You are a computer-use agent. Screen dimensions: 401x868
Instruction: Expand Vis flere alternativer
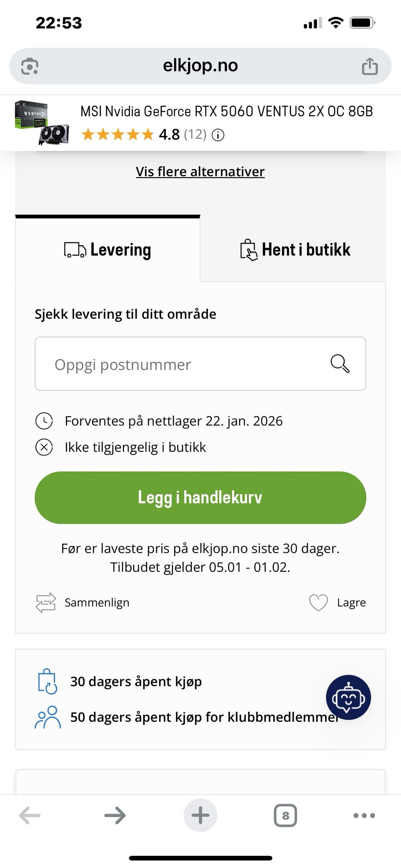pyautogui.click(x=200, y=172)
